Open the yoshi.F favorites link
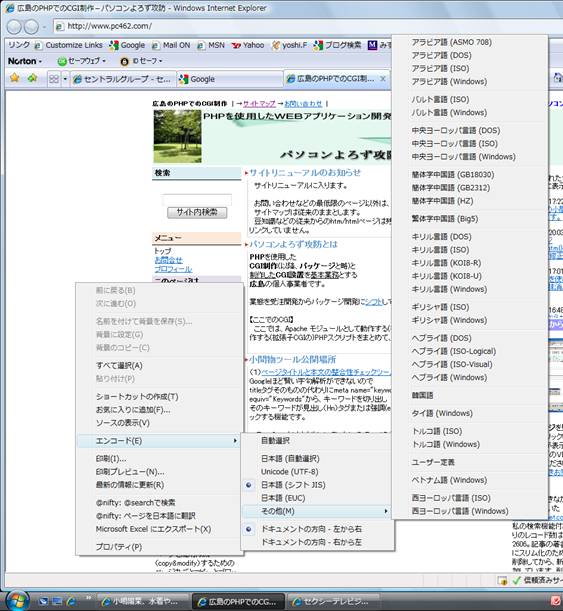 tap(289, 45)
